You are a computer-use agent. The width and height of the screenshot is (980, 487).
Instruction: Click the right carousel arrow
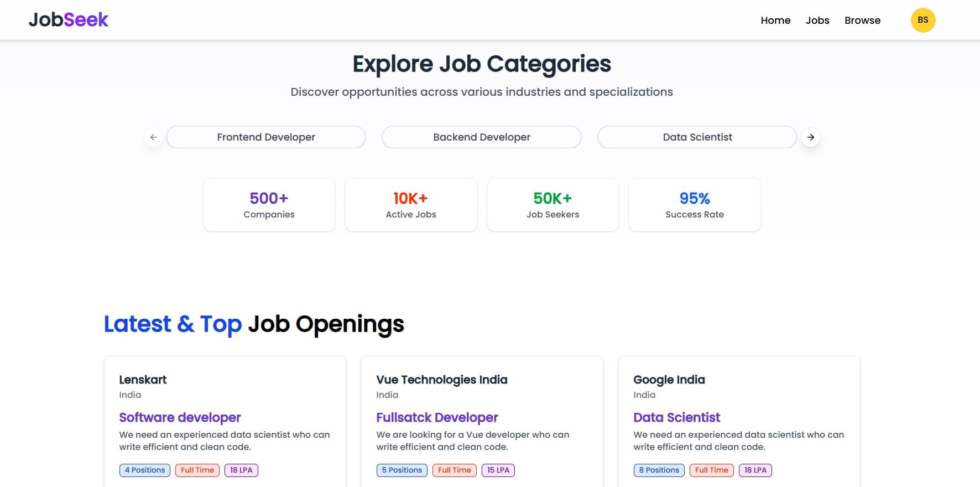click(x=810, y=137)
